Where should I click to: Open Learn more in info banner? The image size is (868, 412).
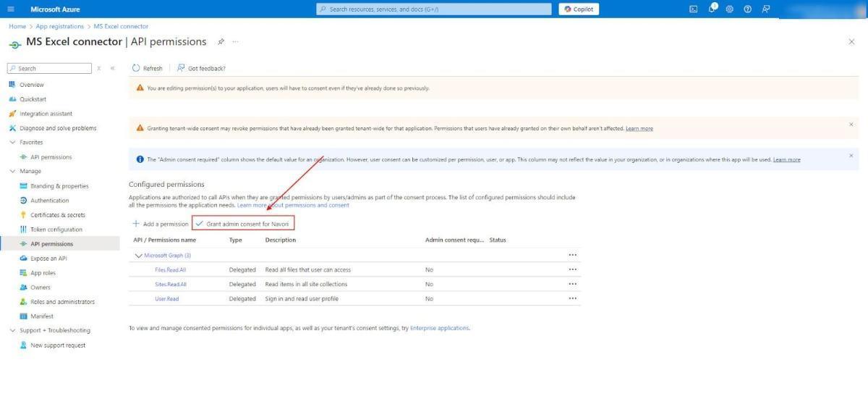tap(787, 159)
